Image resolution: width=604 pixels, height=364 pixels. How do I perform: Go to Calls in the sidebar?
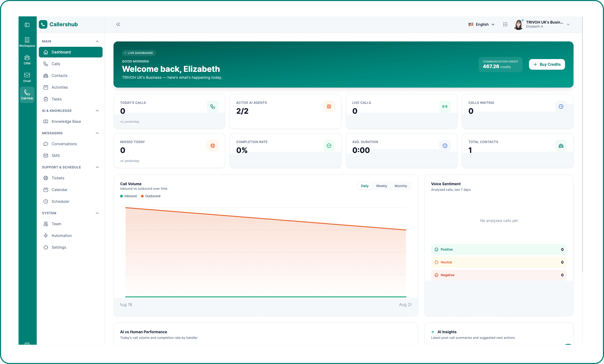click(x=71, y=64)
